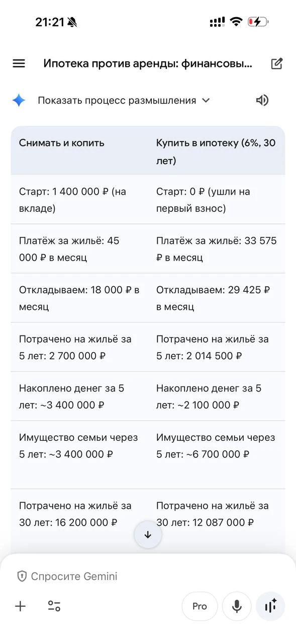The width and height of the screenshot is (296, 644).
Task: Start voice input with microphone icon
Action: [237, 606]
